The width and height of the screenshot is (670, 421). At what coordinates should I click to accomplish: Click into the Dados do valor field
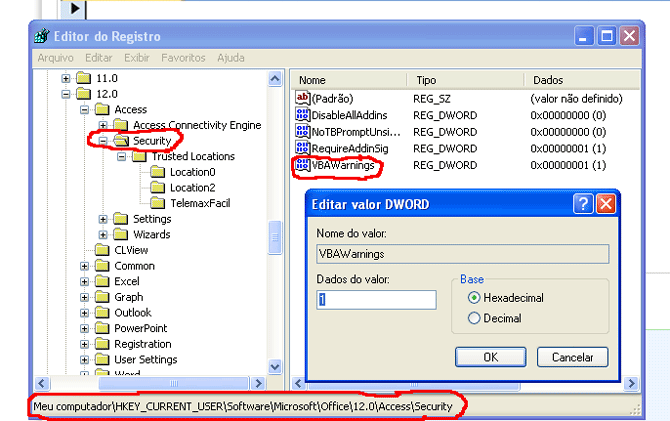pos(376,300)
